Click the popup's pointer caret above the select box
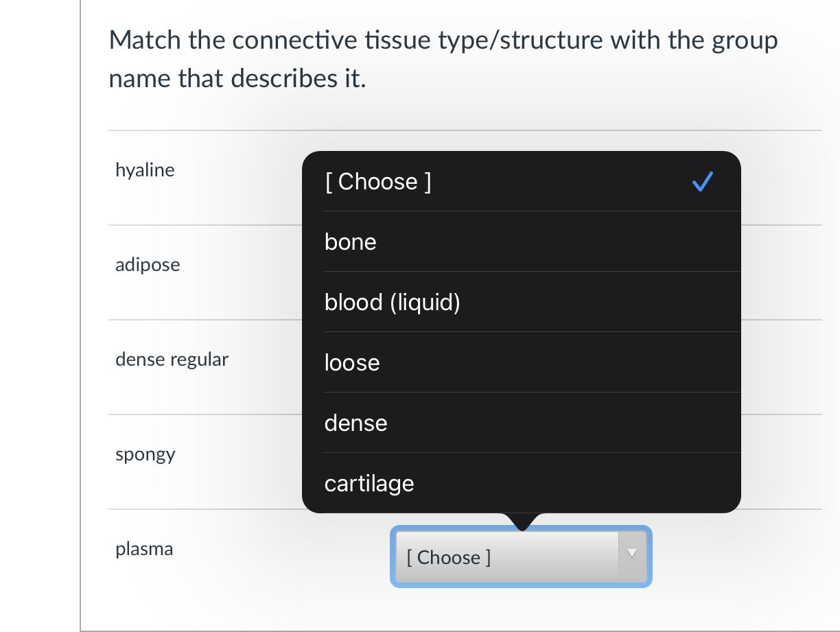The height and width of the screenshot is (632, 840). pos(522,522)
